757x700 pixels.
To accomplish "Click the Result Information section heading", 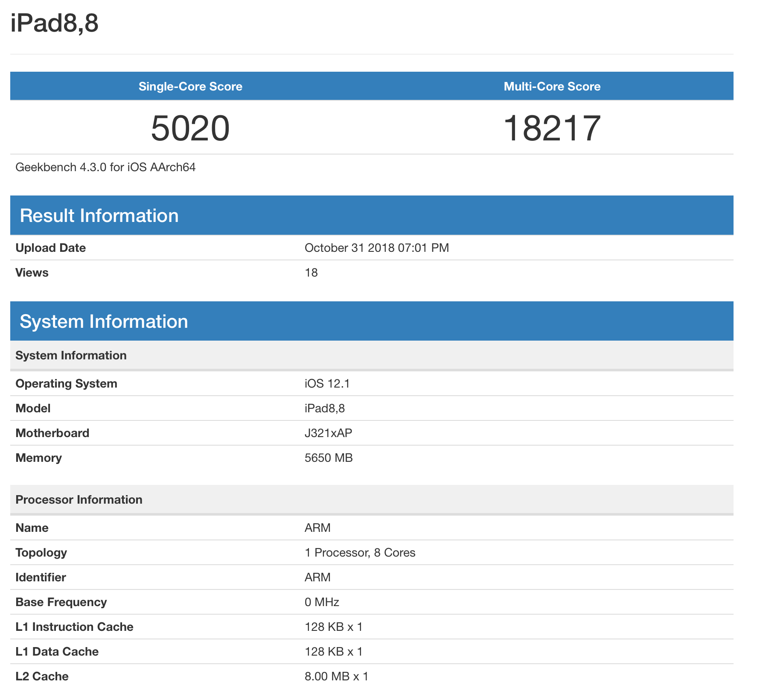I will (99, 216).
